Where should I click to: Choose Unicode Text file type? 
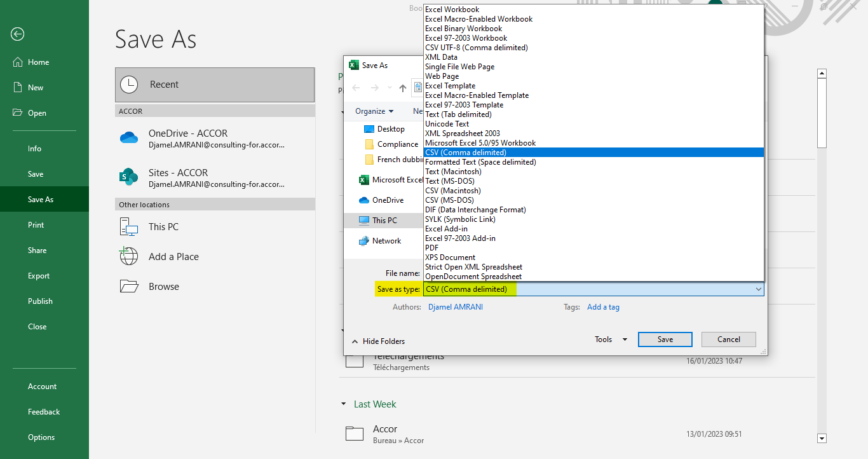click(x=593, y=124)
